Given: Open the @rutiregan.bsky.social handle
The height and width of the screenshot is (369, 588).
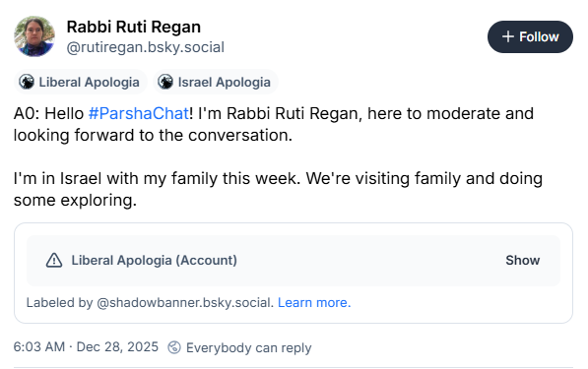Looking at the screenshot, I should [146, 47].
